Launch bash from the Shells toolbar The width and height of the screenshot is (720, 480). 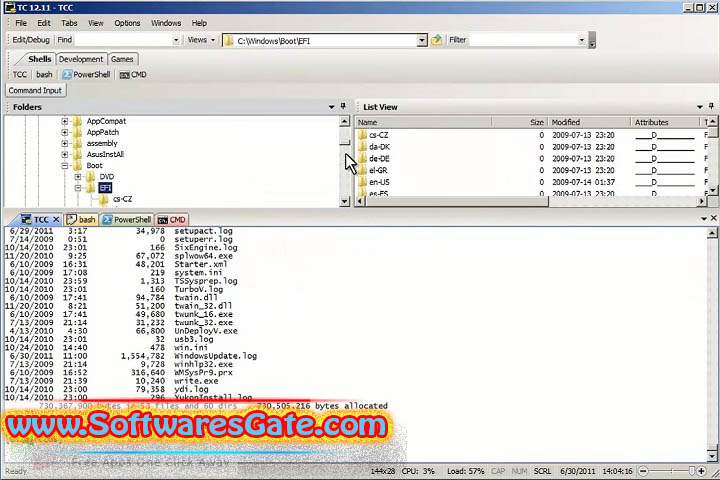point(44,74)
